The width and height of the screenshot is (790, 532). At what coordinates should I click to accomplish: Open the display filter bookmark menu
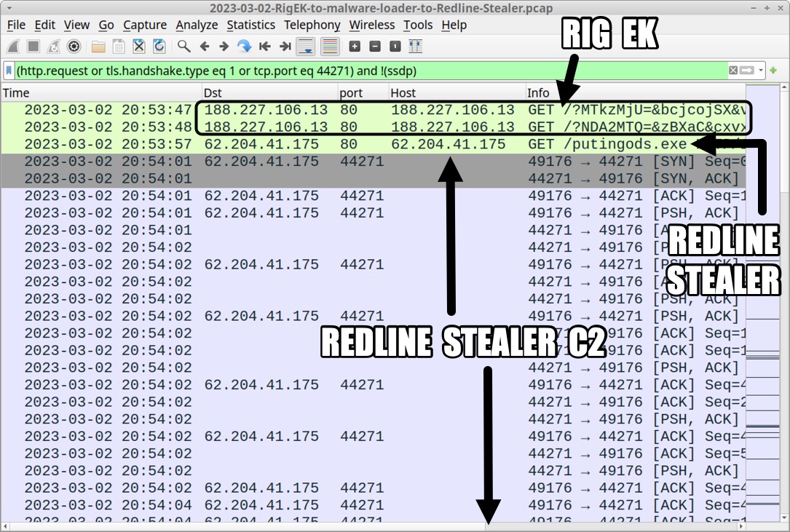pyautogui.click(x=9, y=71)
